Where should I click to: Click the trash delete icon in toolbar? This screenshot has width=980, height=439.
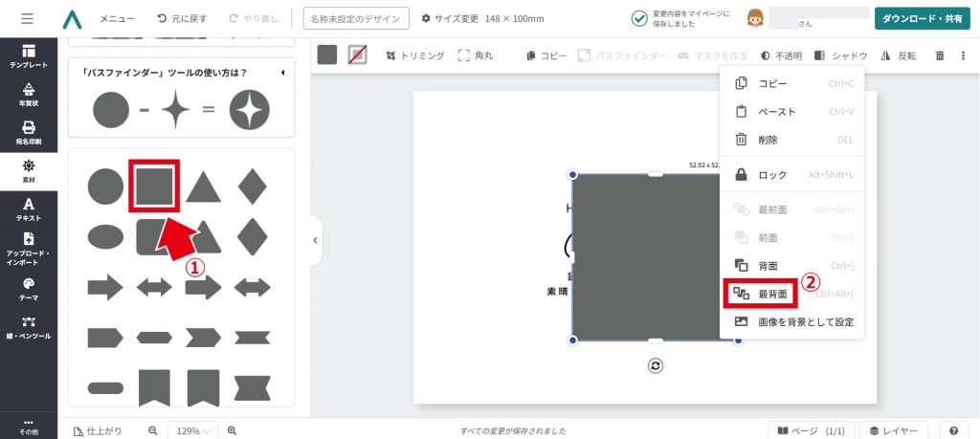pyautogui.click(x=939, y=55)
